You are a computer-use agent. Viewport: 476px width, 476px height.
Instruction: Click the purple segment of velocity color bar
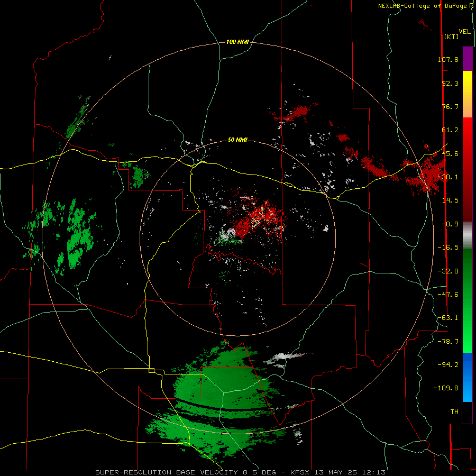pos(467,59)
